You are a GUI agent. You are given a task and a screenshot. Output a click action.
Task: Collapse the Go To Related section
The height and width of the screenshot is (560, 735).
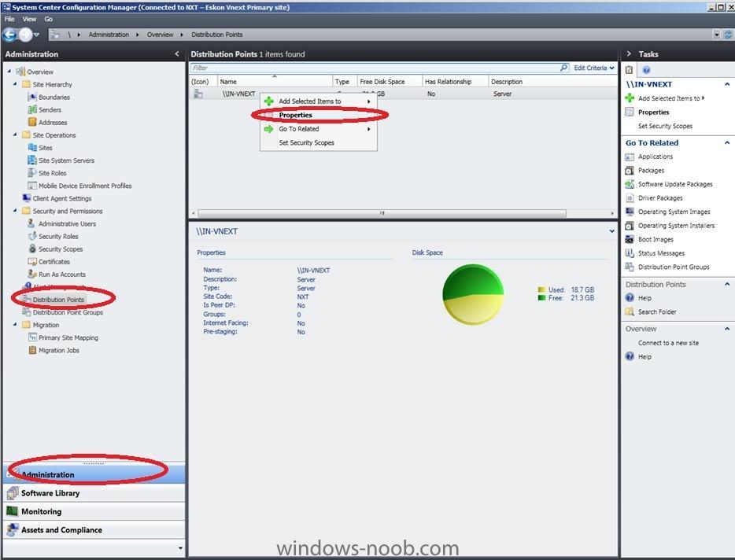pyautogui.click(x=727, y=143)
